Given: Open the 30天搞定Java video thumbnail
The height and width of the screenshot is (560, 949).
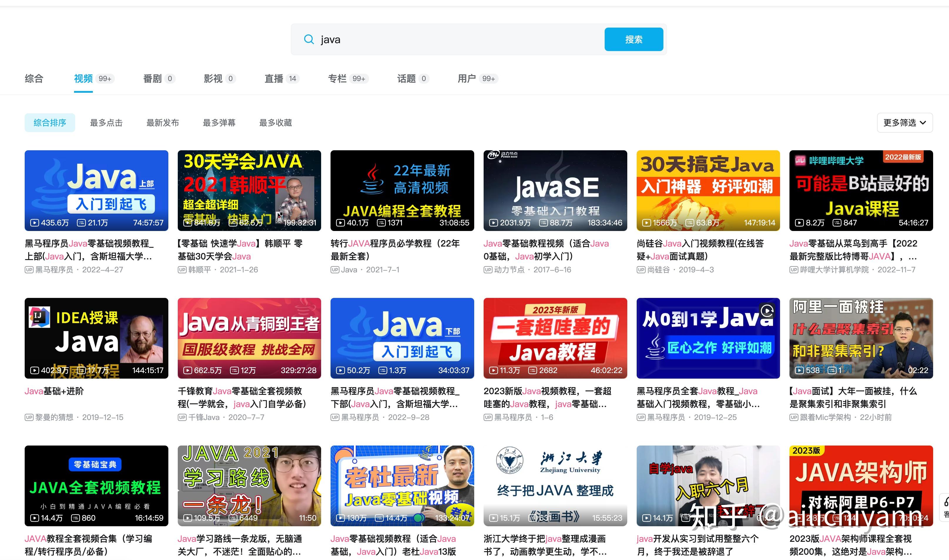Looking at the screenshot, I should tap(708, 190).
